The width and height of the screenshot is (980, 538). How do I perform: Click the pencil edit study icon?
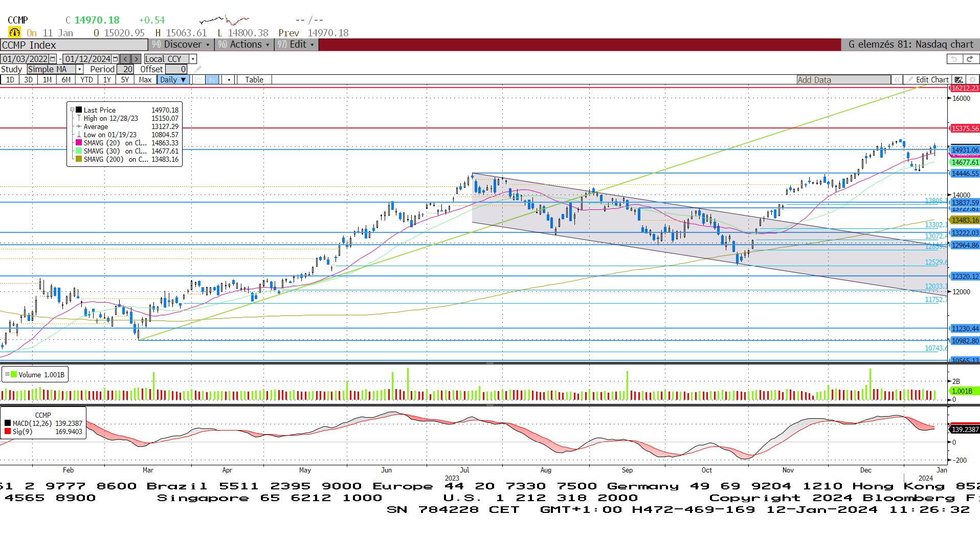click(198, 69)
